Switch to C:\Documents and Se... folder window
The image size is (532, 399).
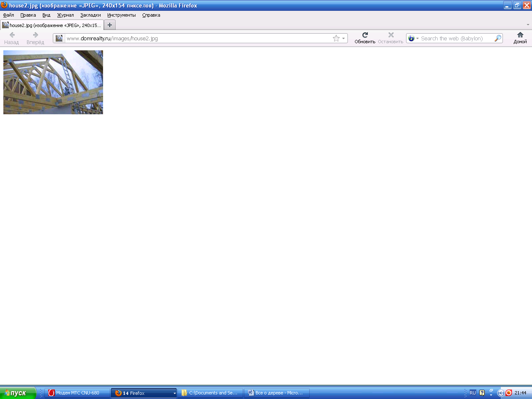click(x=211, y=393)
